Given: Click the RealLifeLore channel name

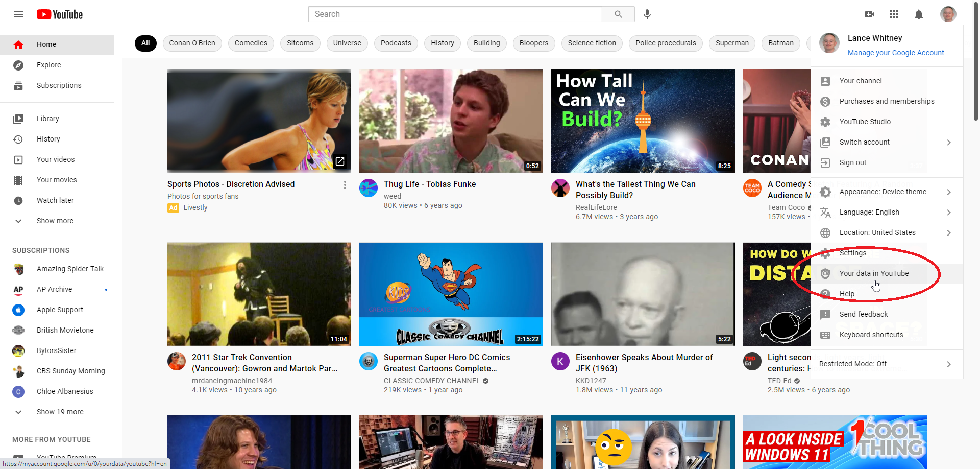Looking at the screenshot, I should 596,207.
